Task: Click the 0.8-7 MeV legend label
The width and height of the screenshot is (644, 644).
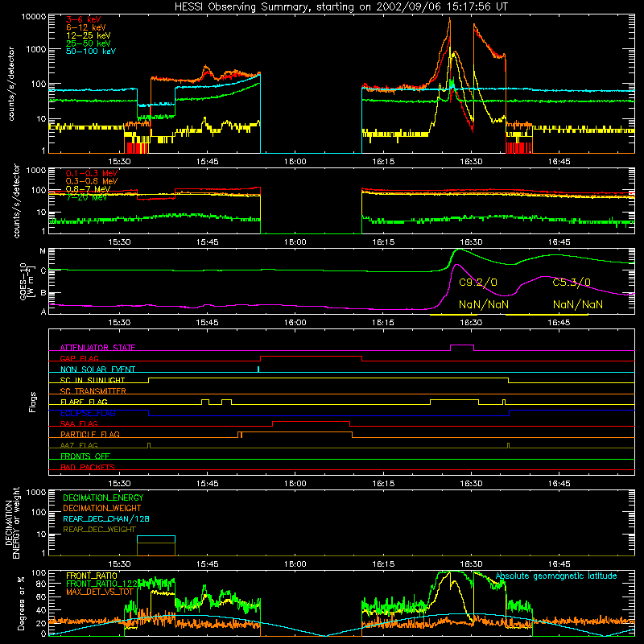Action: pos(88,189)
